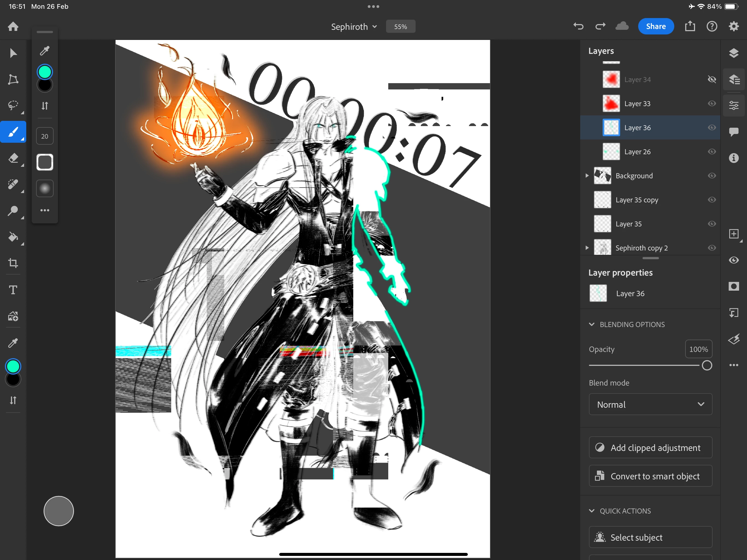Select the Crop tool
The height and width of the screenshot is (560, 747).
[x=13, y=263]
